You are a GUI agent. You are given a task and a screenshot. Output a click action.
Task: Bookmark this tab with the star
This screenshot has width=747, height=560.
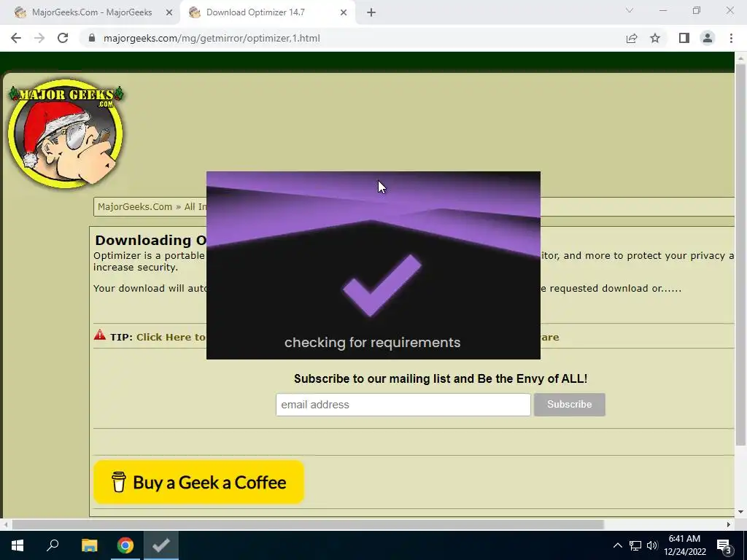tap(655, 38)
